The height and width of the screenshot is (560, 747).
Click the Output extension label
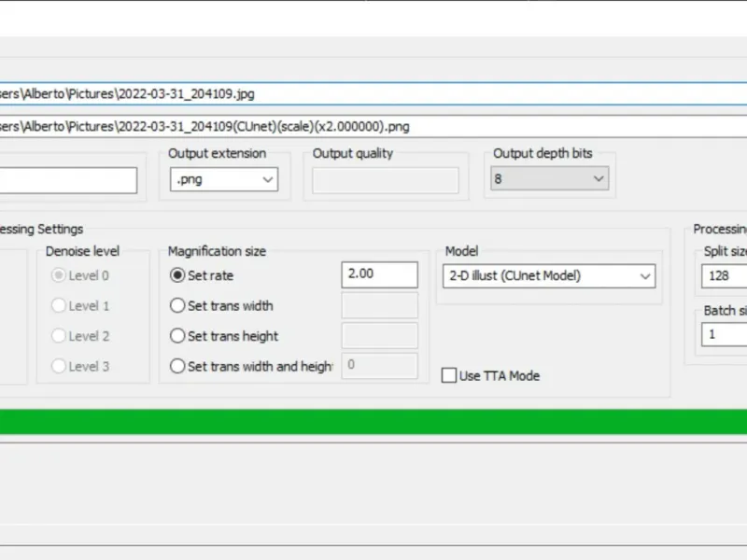pyautogui.click(x=218, y=153)
